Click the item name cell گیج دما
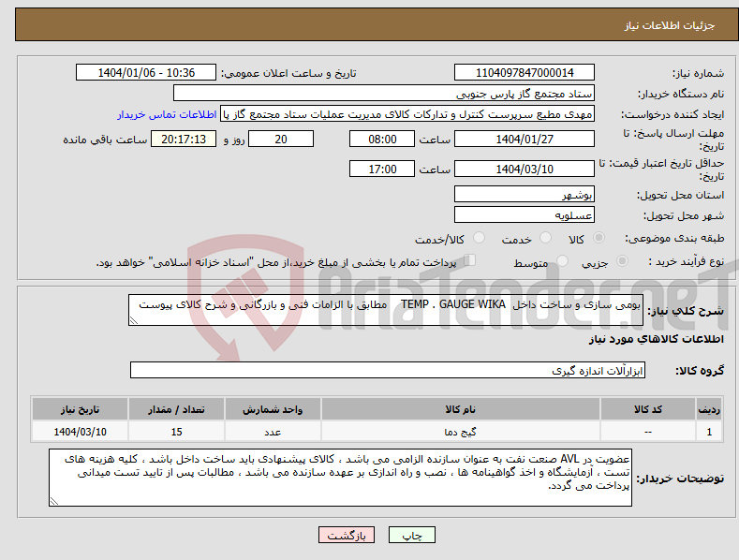 (461, 432)
